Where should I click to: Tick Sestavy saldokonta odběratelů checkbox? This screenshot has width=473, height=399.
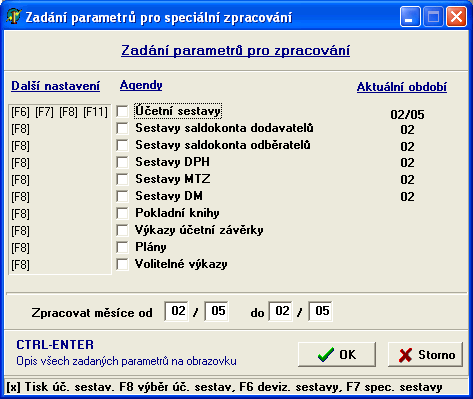(x=122, y=145)
